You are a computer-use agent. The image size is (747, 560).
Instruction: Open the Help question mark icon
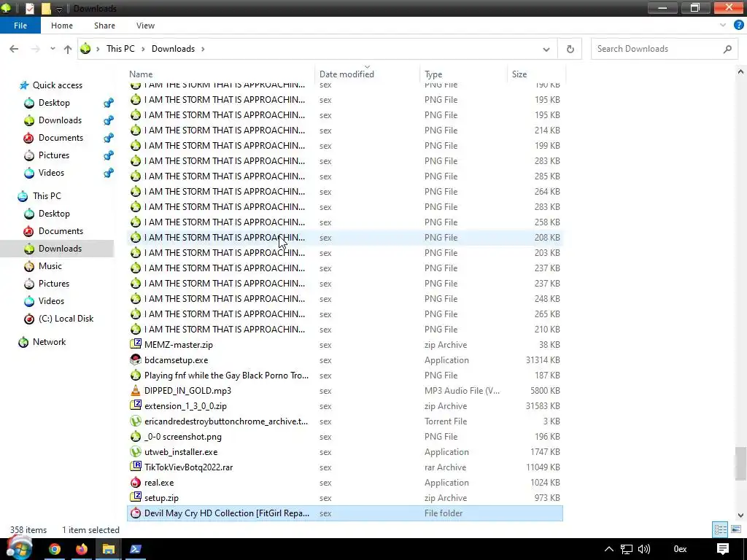pos(738,26)
